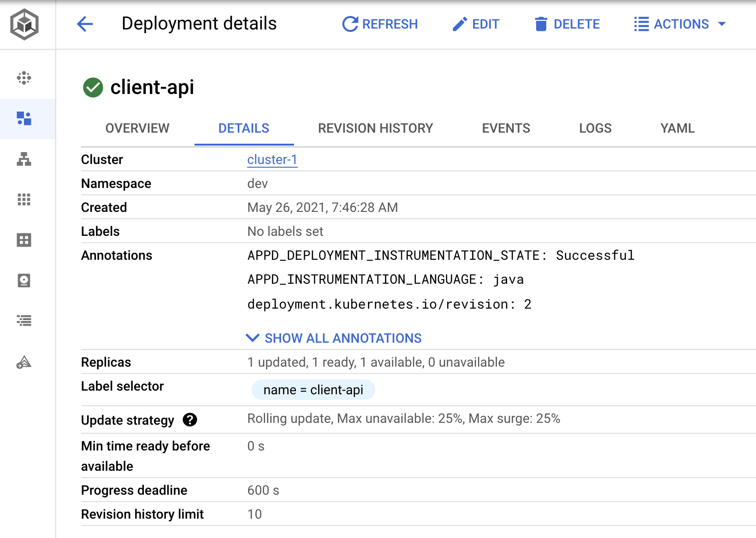This screenshot has height=538, width=756.
Task: Delete the client-api deployment
Action: pos(567,24)
